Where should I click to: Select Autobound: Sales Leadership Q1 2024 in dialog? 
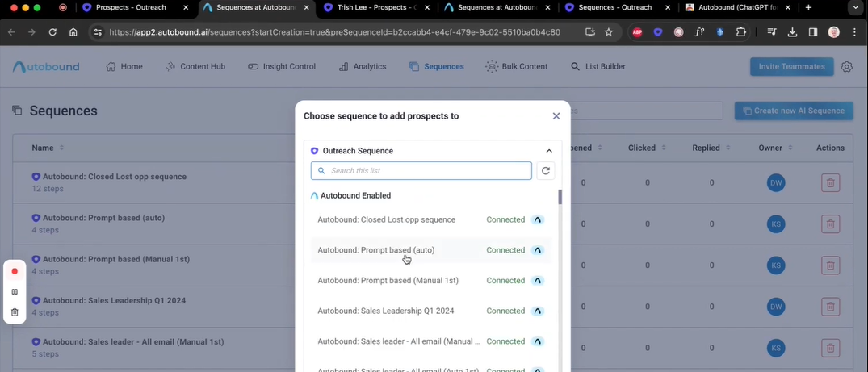pyautogui.click(x=430, y=311)
